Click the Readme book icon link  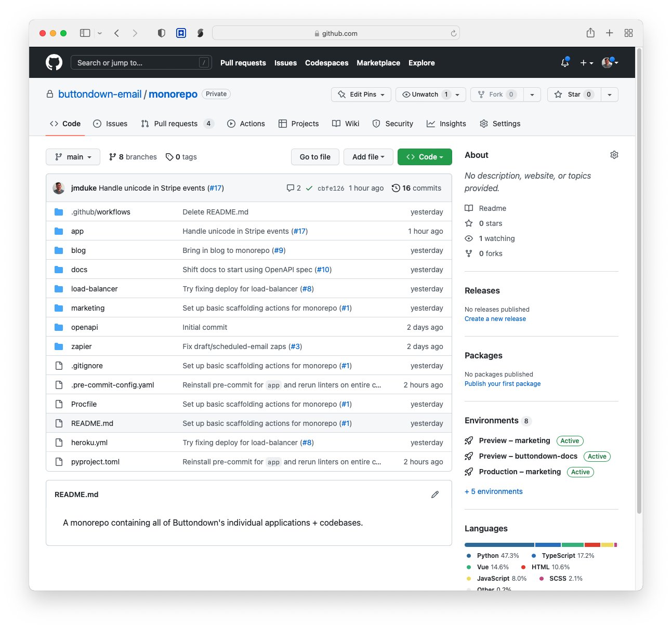tap(485, 208)
